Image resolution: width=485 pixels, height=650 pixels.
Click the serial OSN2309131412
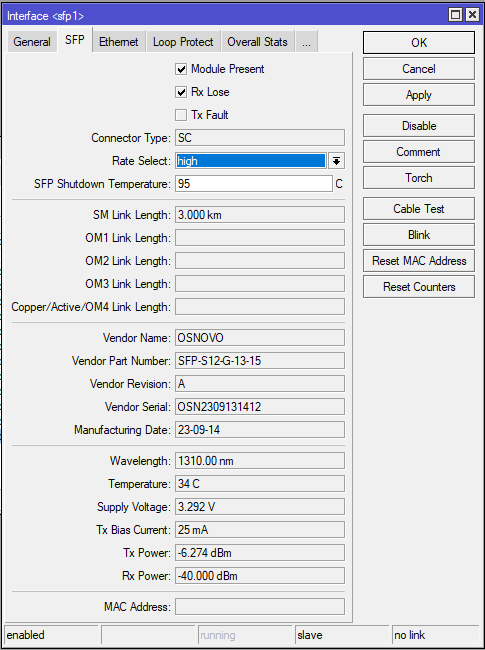pos(260,407)
